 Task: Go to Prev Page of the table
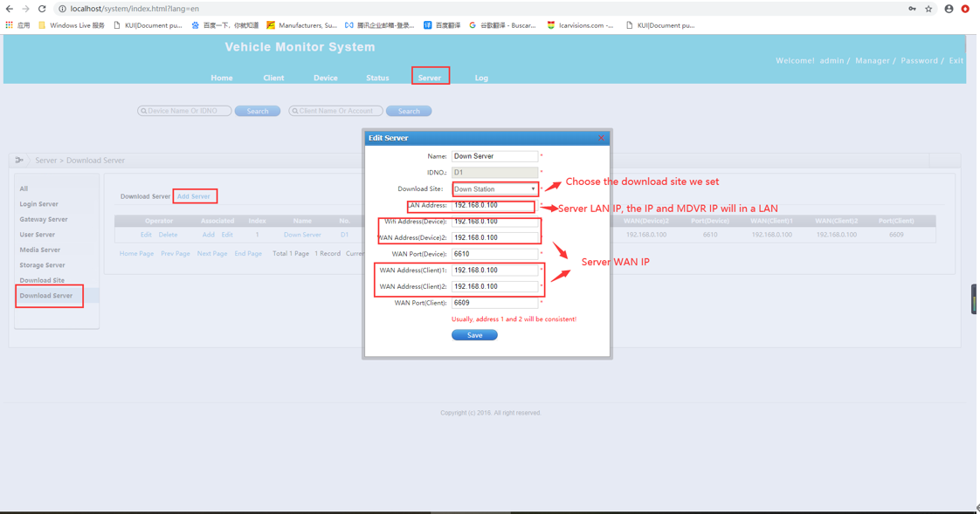[x=175, y=254]
